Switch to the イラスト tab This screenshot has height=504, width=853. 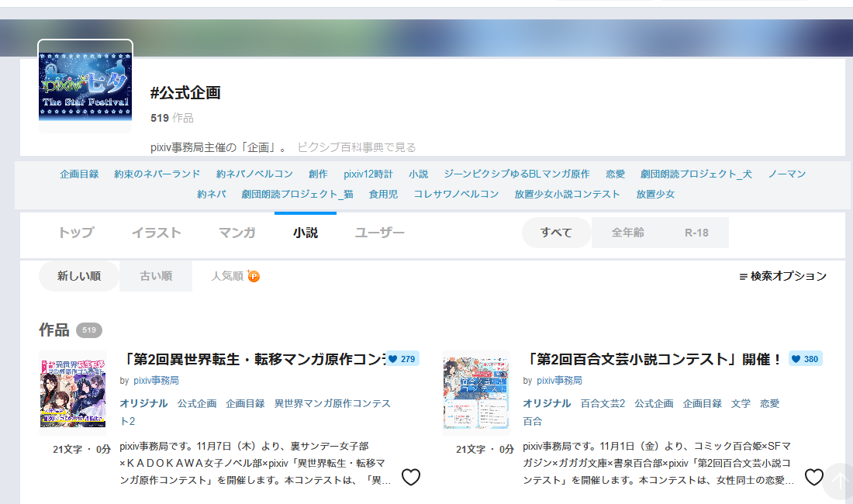[157, 233]
